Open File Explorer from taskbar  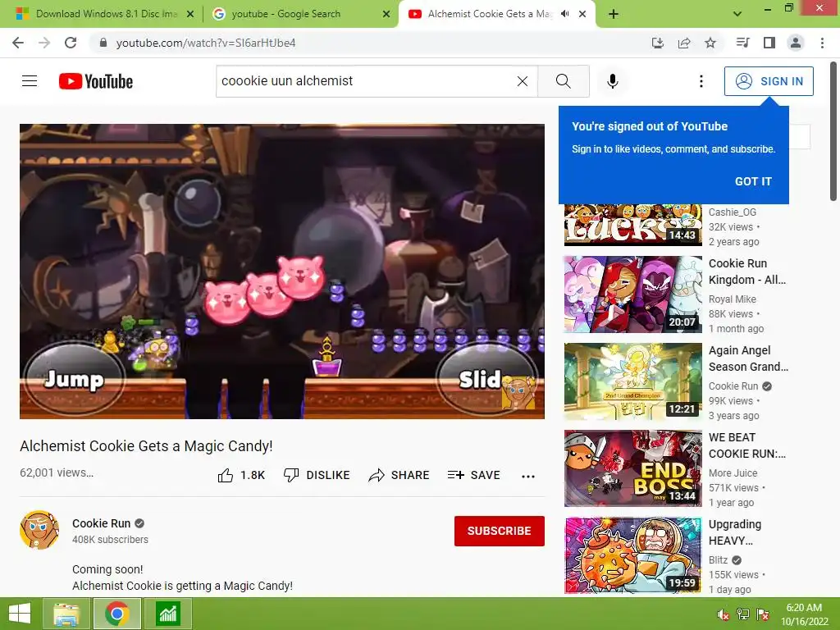click(66, 614)
